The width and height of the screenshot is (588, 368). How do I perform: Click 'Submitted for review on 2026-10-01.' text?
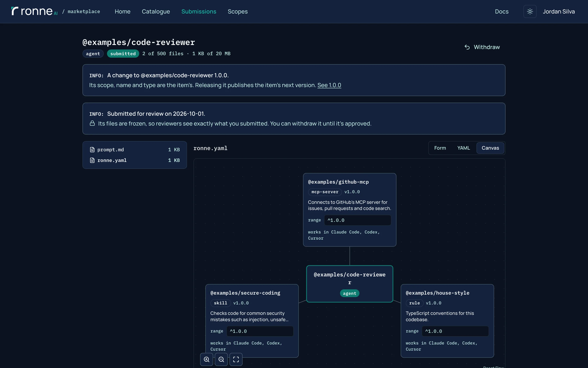click(156, 114)
